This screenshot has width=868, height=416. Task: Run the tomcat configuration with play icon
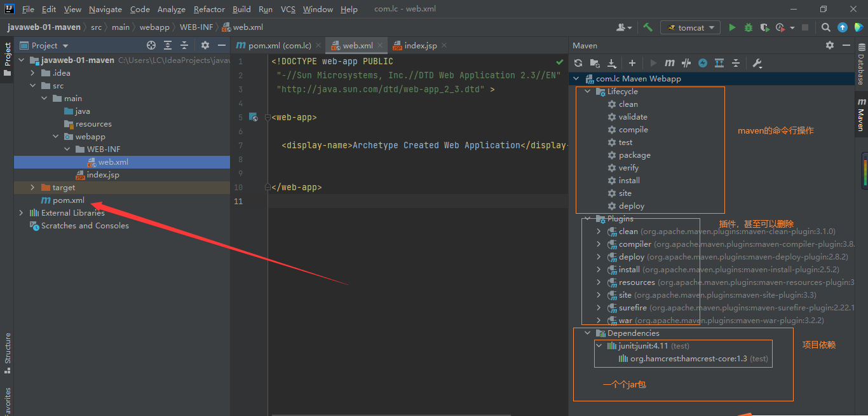(x=732, y=27)
